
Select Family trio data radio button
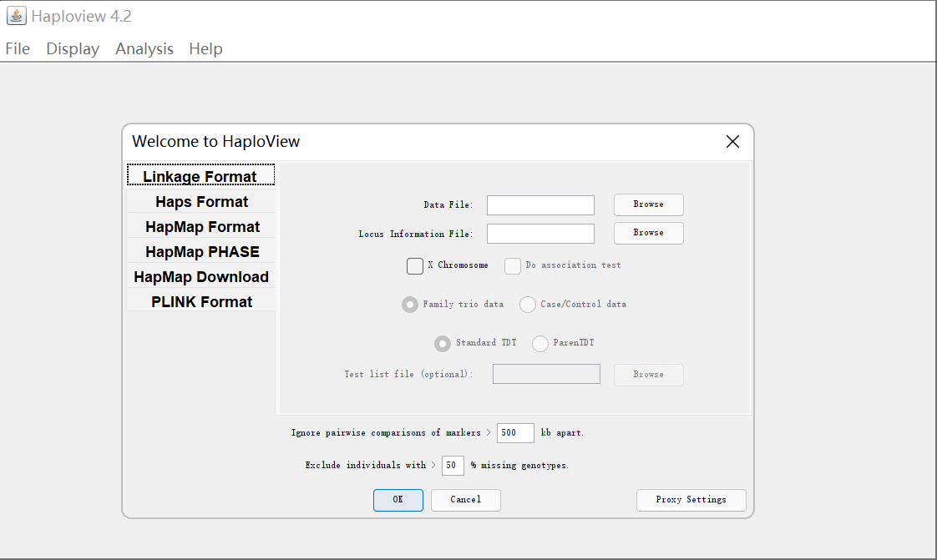tap(410, 305)
